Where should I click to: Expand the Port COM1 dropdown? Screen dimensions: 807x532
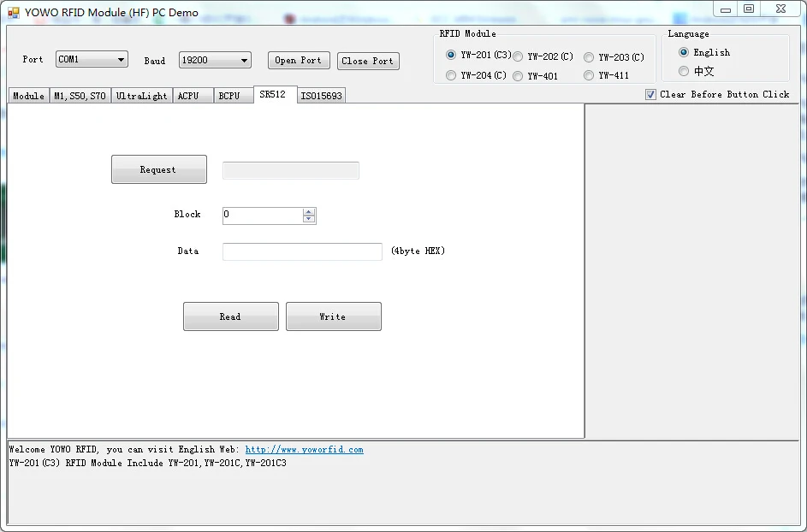[121, 60]
